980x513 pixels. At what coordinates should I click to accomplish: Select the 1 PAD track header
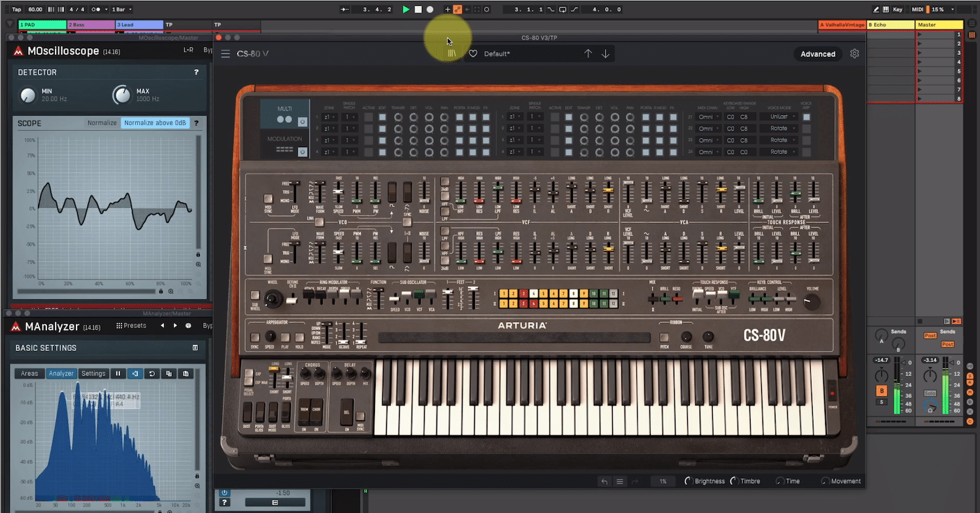point(42,25)
